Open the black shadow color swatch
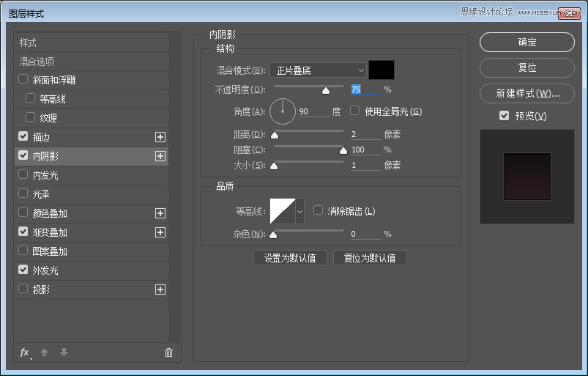 coord(382,70)
